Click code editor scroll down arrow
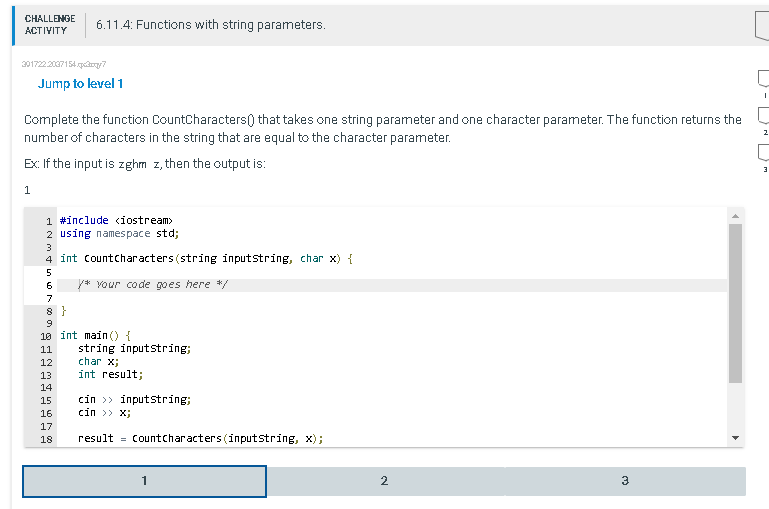The height and width of the screenshot is (509, 769). point(735,438)
